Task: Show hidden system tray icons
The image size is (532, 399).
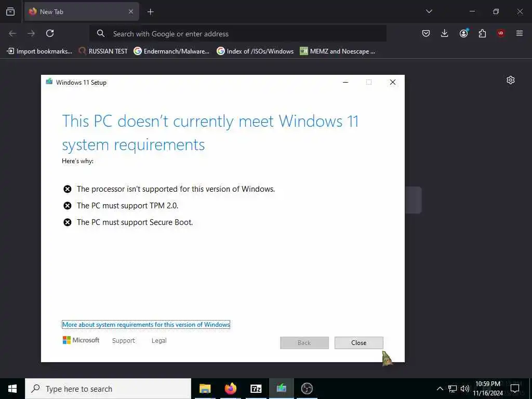Action: (x=440, y=389)
